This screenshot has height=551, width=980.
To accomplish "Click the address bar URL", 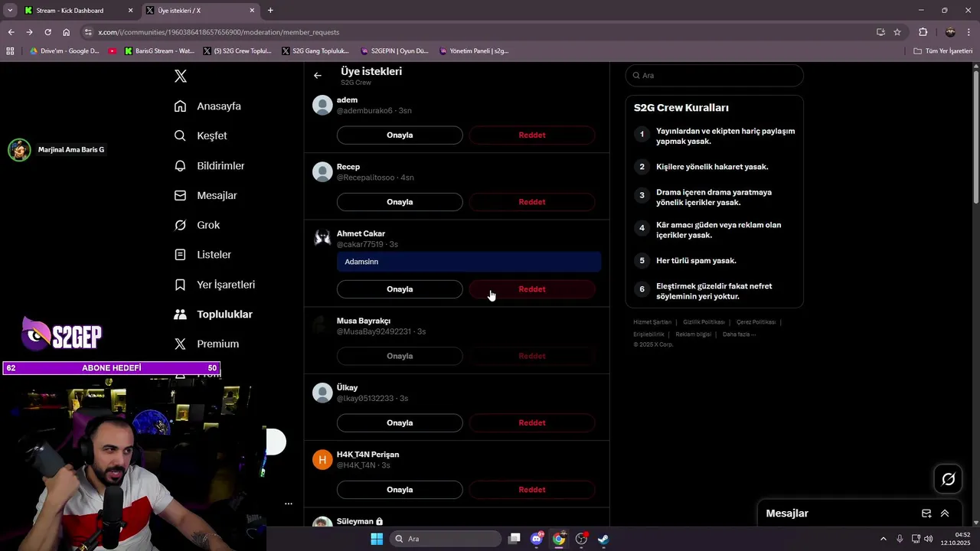I will click(218, 32).
